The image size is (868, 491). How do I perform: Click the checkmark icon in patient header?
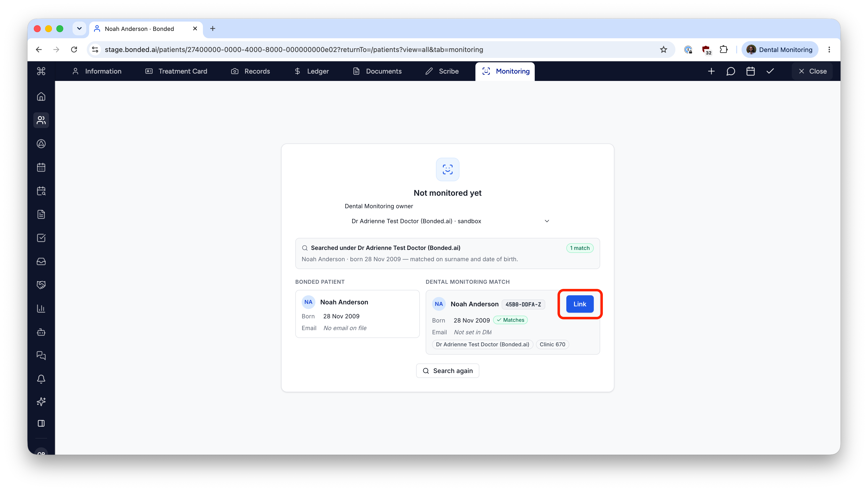tap(770, 71)
